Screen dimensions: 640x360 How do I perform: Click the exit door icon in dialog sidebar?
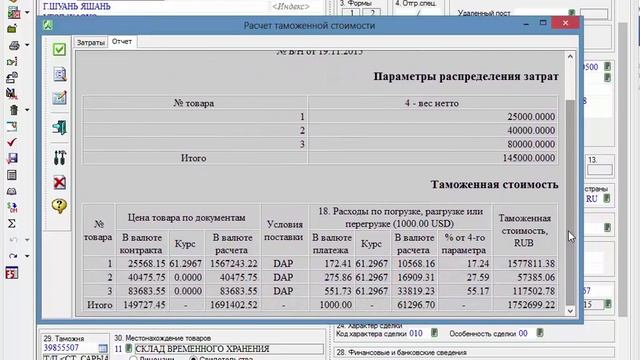[x=60, y=127]
